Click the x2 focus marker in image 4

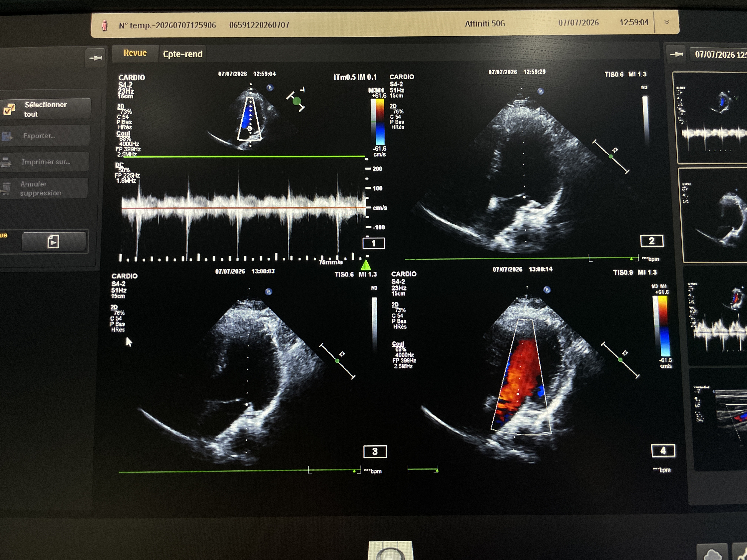click(x=620, y=360)
